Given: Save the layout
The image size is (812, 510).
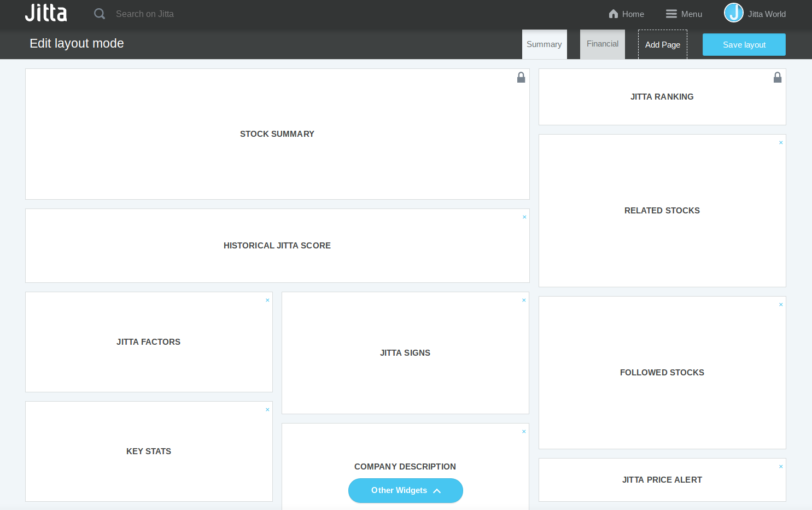Looking at the screenshot, I should pyautogui.click(x=744, y=45).
